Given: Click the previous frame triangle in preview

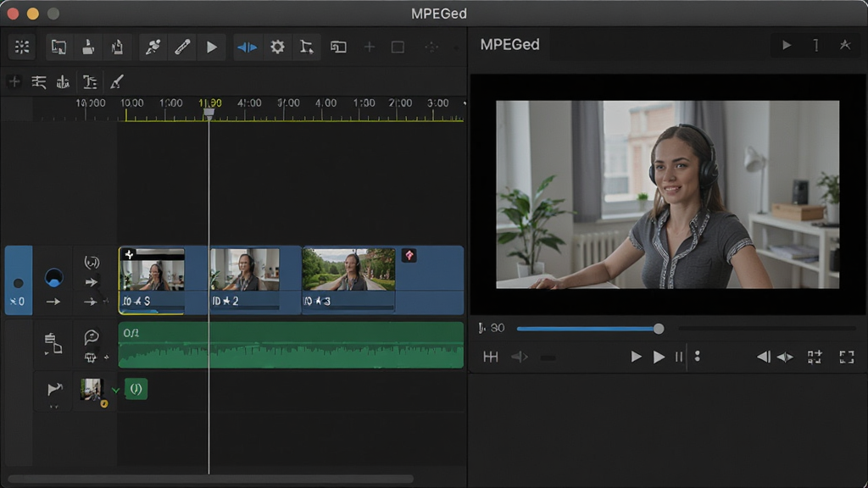Looking at the screenshot, I should (x=764, y=357).
